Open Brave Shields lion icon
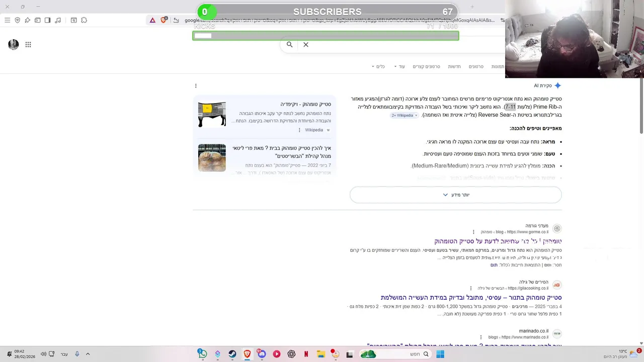Screen dimensions: 644x362 pos(164,20)
